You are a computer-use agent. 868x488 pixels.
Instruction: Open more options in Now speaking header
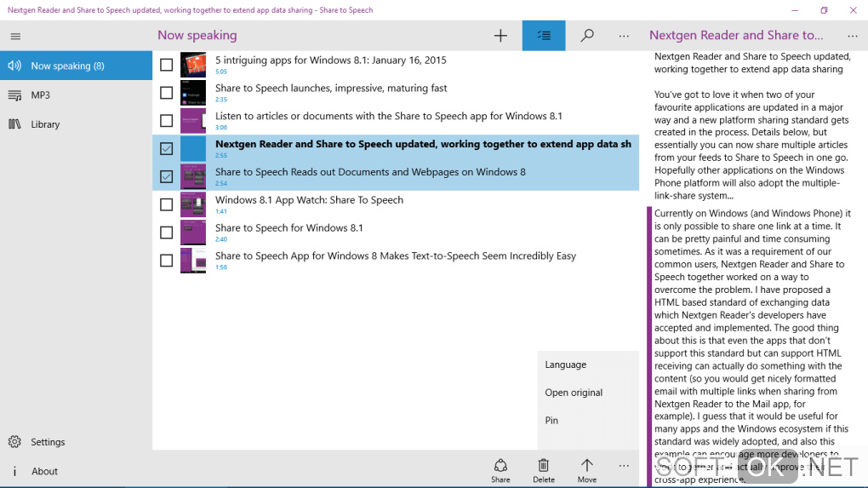coord(624,36)
